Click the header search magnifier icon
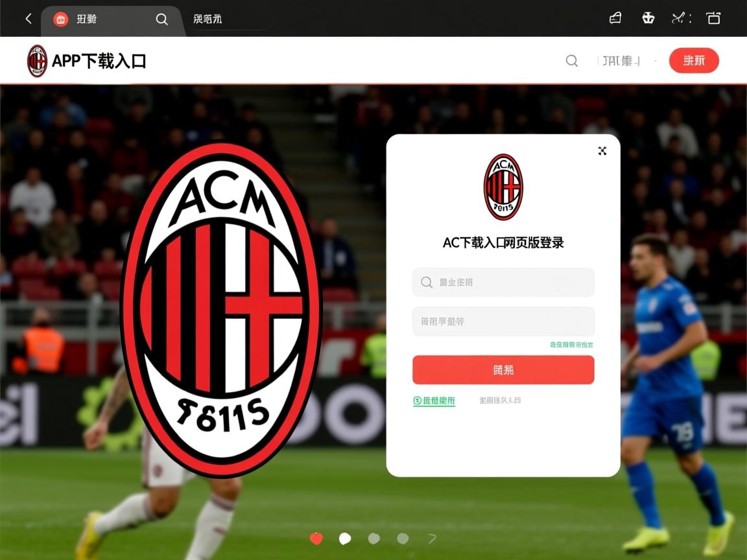The height and width of the screenshot is (560, 747). point(572,60)
